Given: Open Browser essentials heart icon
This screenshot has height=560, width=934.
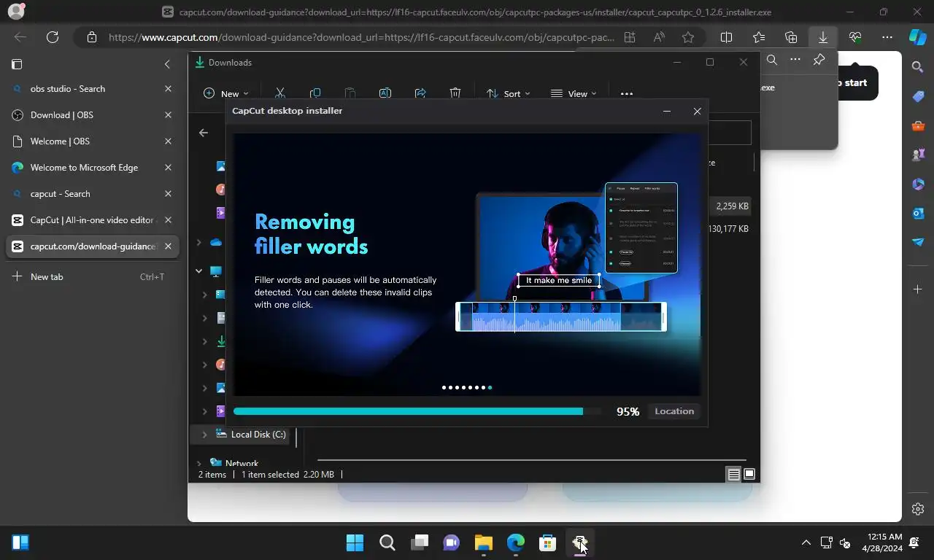Looking at the screenshot, I should 855,37.
